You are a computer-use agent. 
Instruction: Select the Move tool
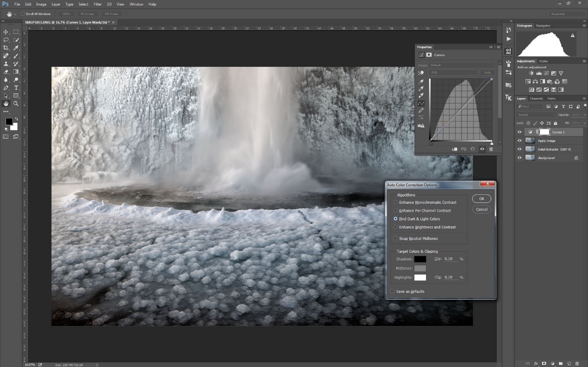(x=6, y=32)
